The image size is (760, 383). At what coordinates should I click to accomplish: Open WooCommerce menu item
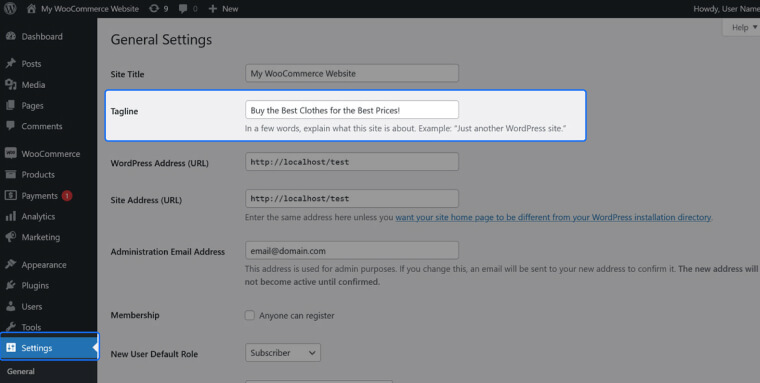click(48, 154)
